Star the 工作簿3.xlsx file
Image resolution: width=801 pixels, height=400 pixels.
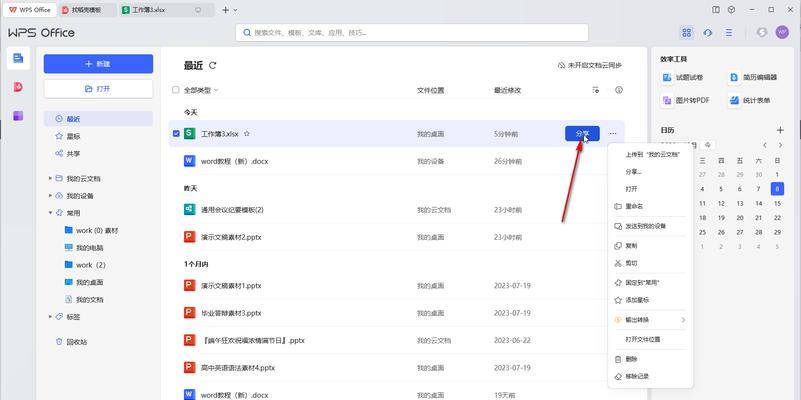(x=247, y=133)
